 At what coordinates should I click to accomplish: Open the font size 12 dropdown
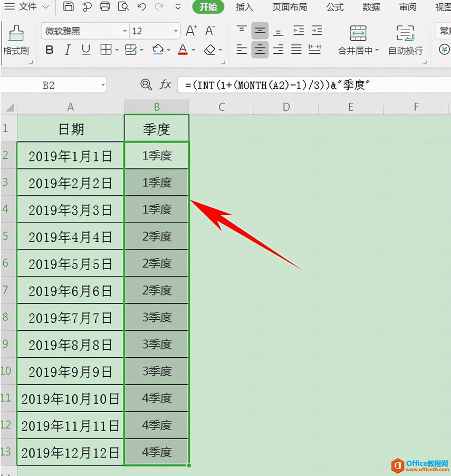pos(176,31)
